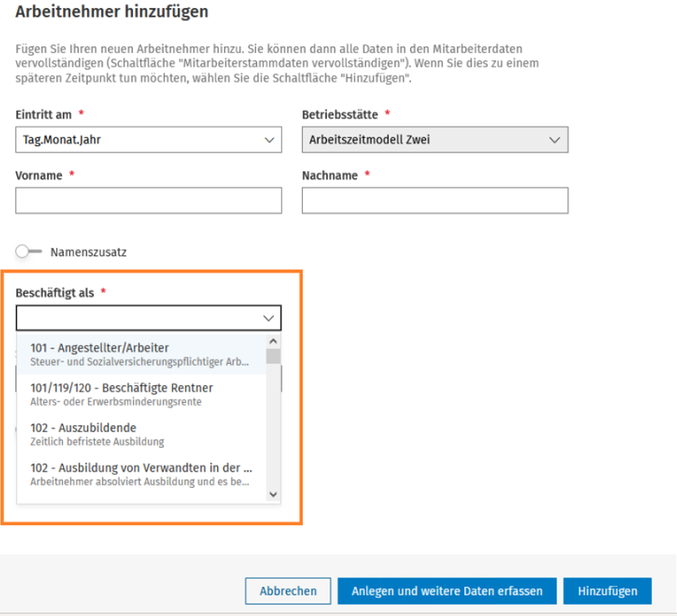Choose 102 - Ausbildung von Verwandten entry
677x616 pixels.
coord(141,474)
